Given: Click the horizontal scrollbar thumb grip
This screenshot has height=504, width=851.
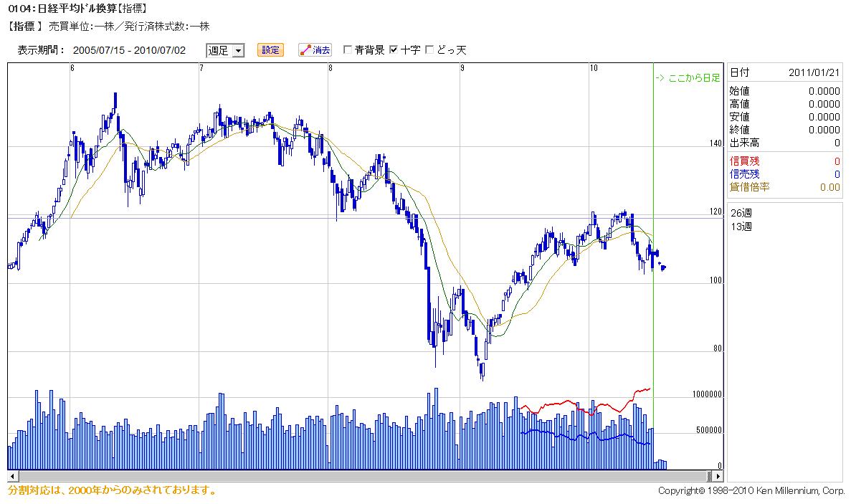Looking at the screenshot, I should (x=709, y=476).
